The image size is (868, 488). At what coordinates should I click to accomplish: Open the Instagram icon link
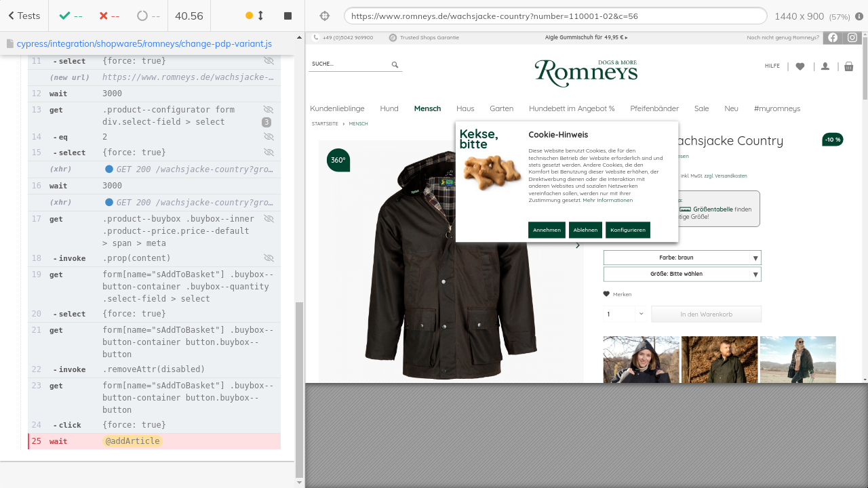coord(852,38)
